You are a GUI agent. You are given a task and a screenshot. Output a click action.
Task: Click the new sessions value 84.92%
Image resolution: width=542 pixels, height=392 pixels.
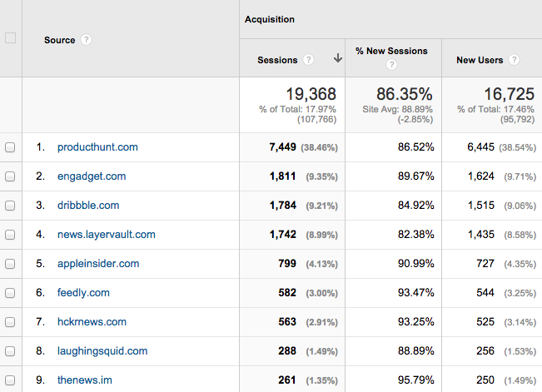[415, 205]
